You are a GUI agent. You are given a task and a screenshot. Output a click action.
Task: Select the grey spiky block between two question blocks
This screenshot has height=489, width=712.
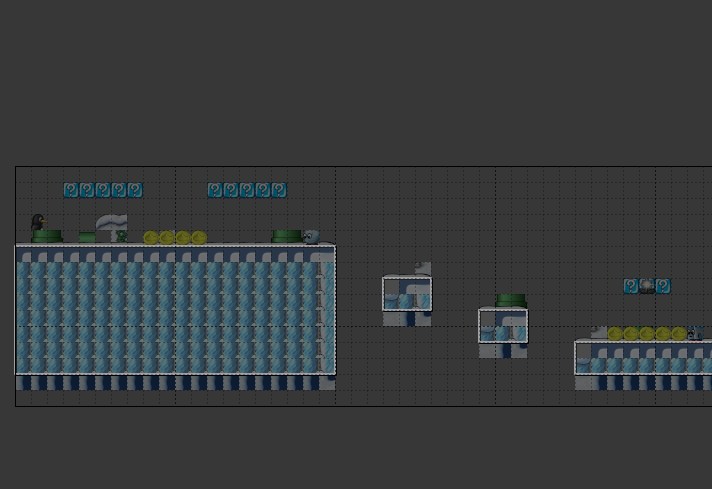[647, 286]
